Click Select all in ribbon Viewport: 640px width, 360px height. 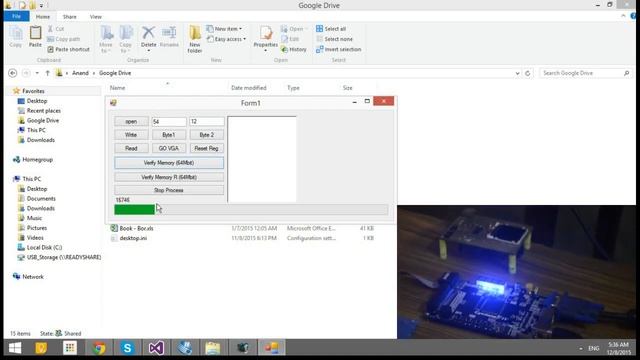(331, 29)
